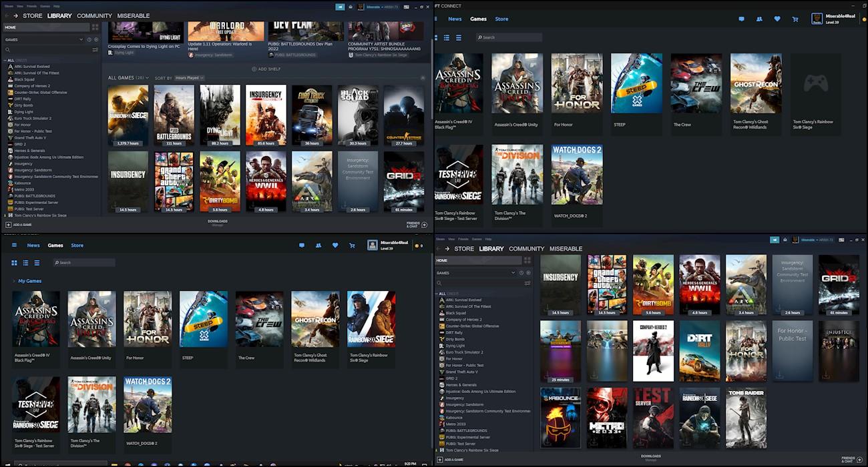Click recent clock icon in top-left Steam GAMES row
The image size is (868, 467).
point(89,39)
